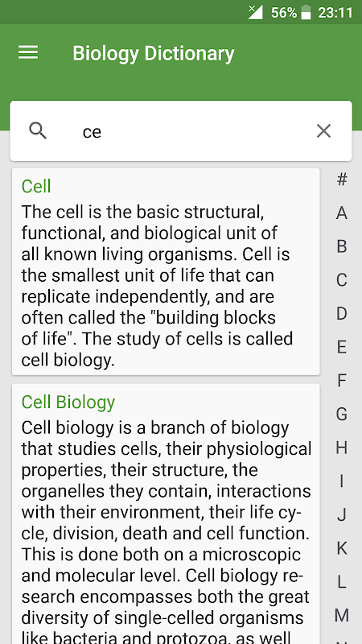Open the Cell definition card
Screen dimensions: 362x644
pos(166,272)
